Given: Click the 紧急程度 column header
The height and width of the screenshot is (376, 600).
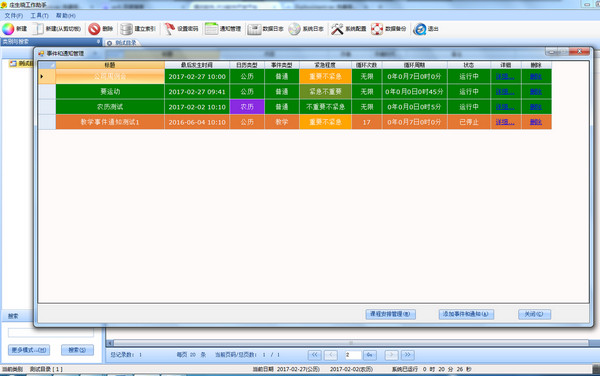Looking at the screenshot, I should tap(325, 65).
